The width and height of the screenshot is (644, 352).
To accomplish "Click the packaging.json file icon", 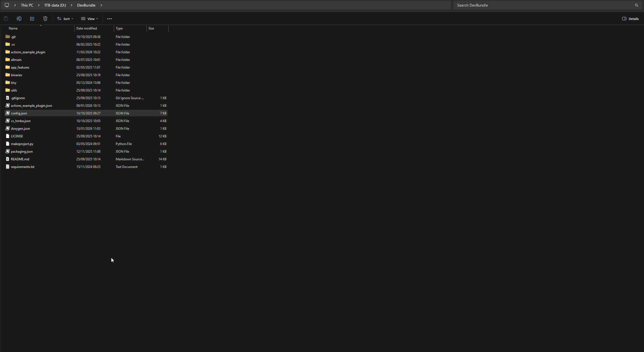I will click(x=8, y=151).
